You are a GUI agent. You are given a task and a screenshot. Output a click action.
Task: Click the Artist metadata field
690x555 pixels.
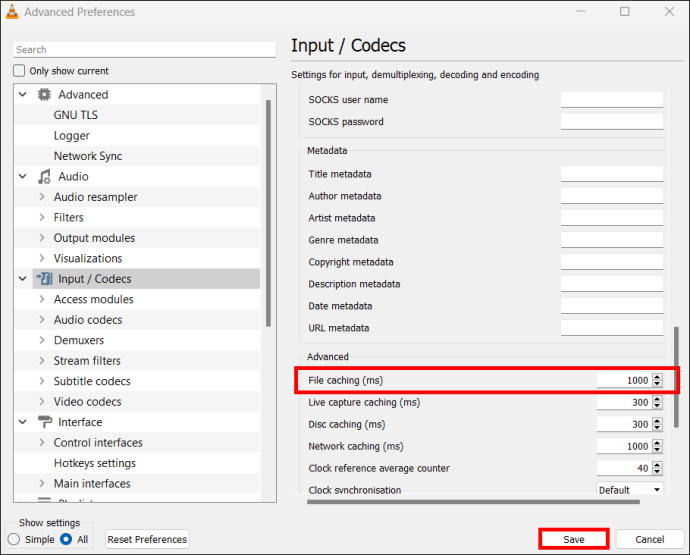point(612,218)
